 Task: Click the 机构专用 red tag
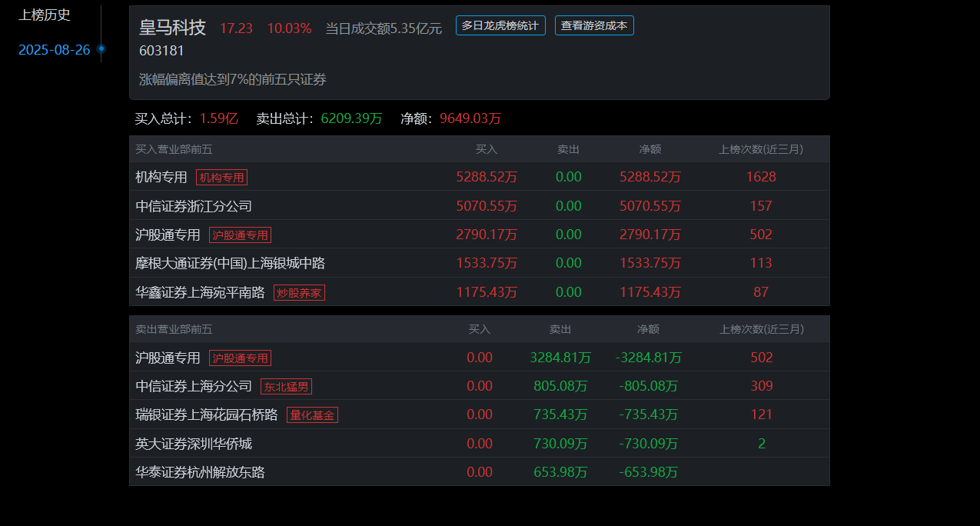point(221,178)
